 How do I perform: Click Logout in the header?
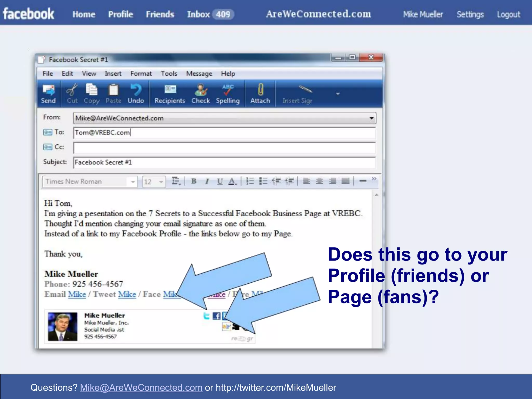point(509,15)
